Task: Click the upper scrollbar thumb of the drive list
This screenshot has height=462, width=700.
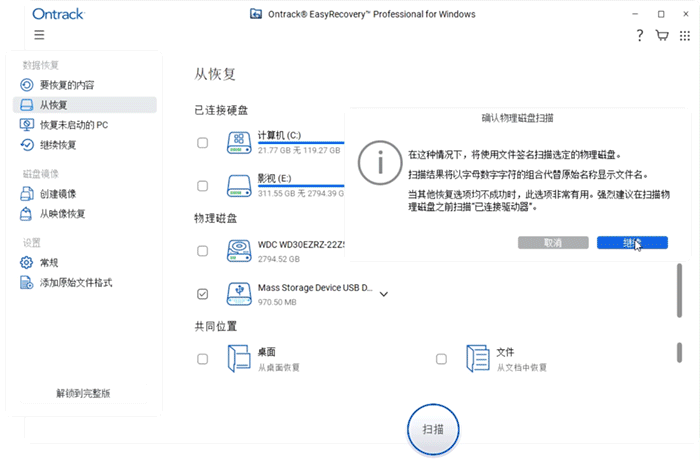Action: click(x=679, y=290)
